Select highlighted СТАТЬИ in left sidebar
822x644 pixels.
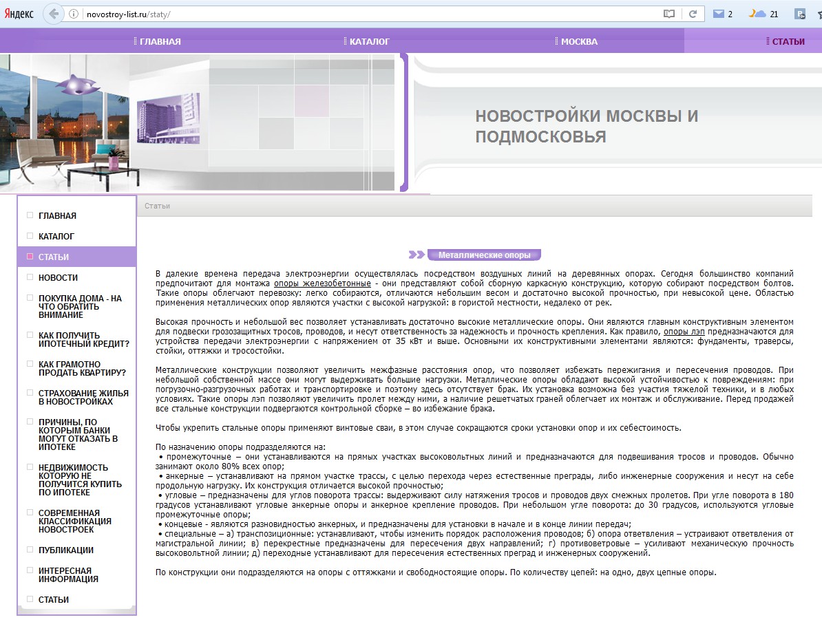click(x=77, y=257)
